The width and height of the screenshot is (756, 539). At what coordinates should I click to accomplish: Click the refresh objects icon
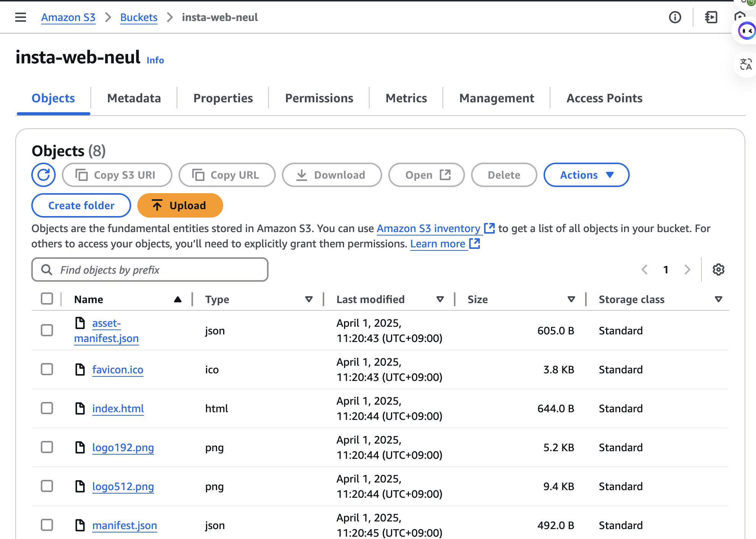(43, 175)
